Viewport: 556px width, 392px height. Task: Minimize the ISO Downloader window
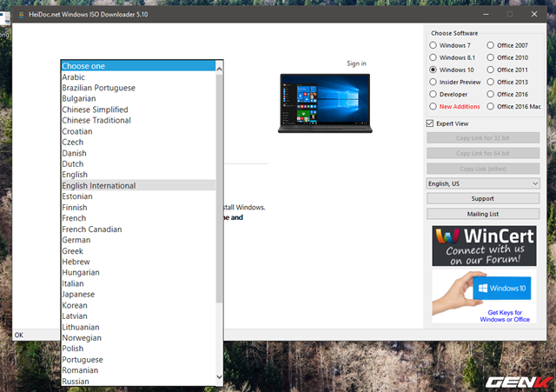coord(486,14)
